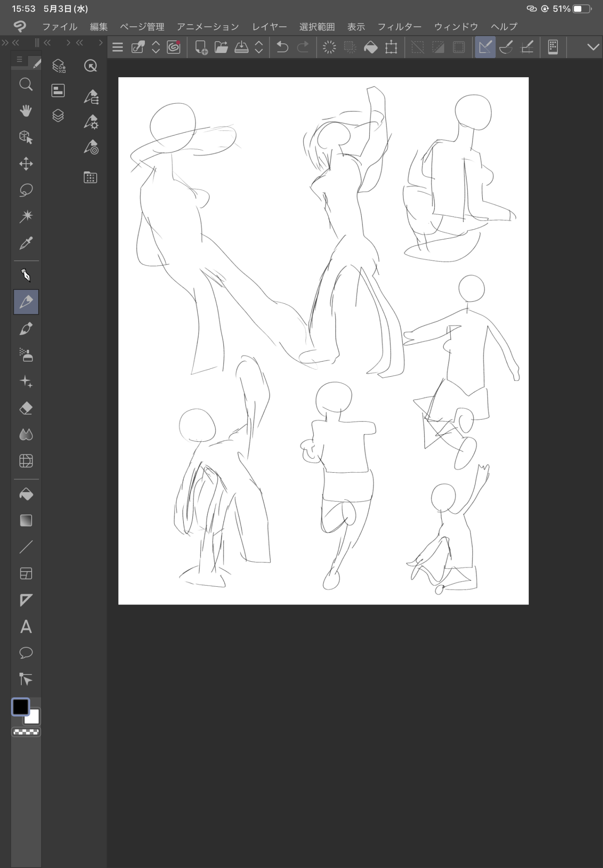Viewport: 603px width, 868px height.
Task: Select the Balloon speech bubble tool
Action: pos(26,653)
